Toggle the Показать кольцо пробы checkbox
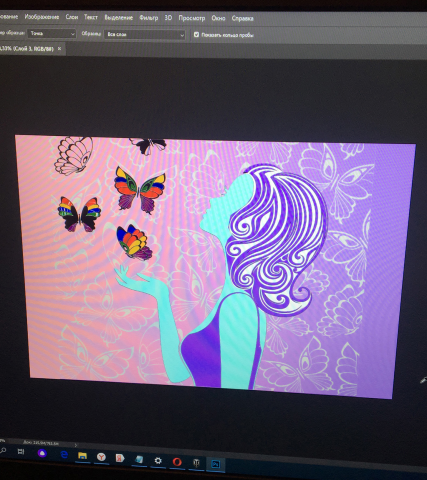The height and width of the screenshot is (480, 427). 196,34
